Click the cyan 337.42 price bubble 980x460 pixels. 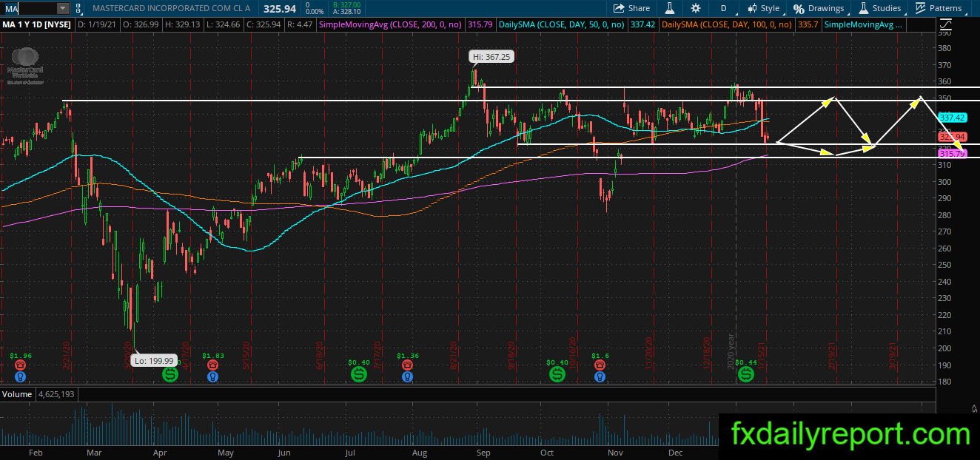pyautogui.click(x=952, y=117)
